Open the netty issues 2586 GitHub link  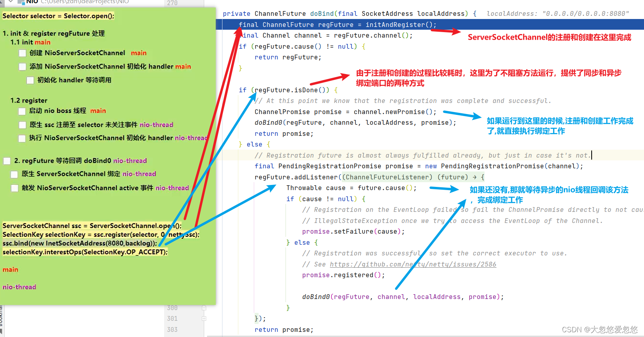pyautogui.click(x=413, y=264)
